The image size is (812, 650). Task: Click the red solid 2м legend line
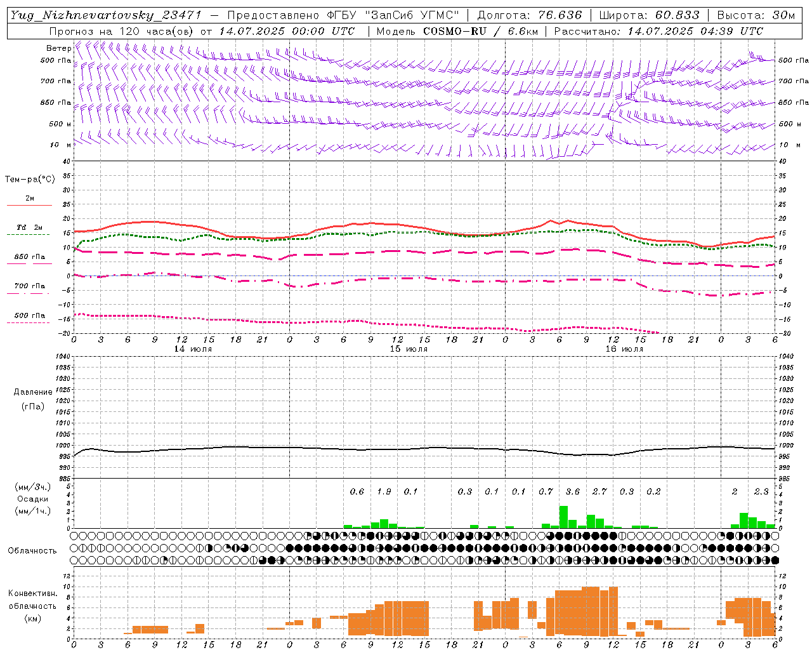(x=29, y=205)
